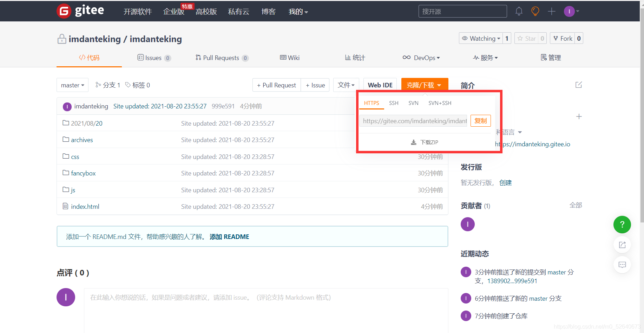Click the edit icon beside 简介

coord(579,85)
